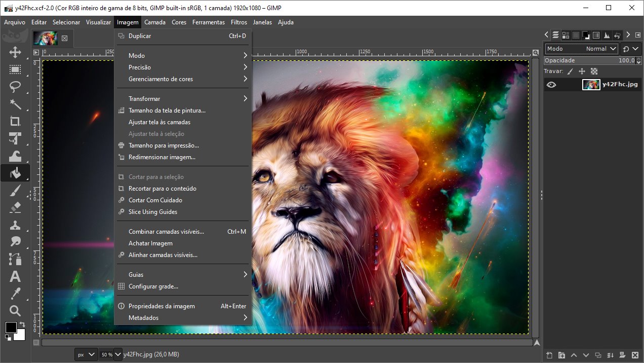Select the y42Fhc.jpg layer thumbnail
Screen dimensions: 644x363
(591, 85)
